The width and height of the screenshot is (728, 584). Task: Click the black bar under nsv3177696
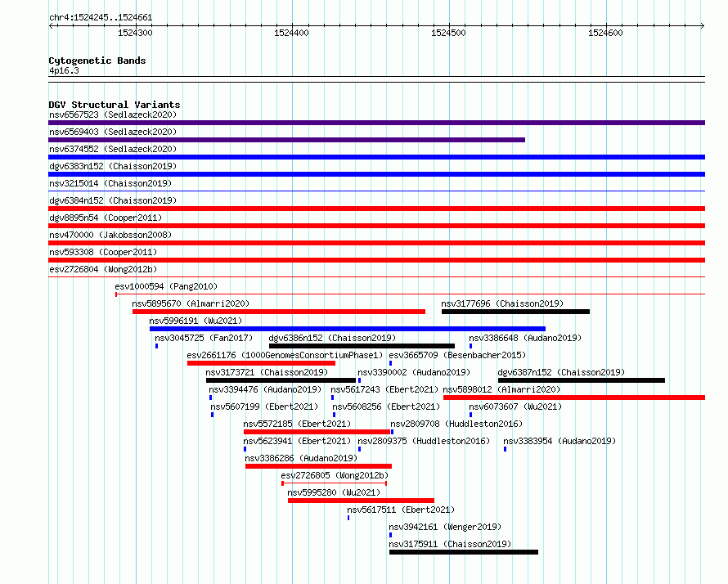click(x=515, y=312)
